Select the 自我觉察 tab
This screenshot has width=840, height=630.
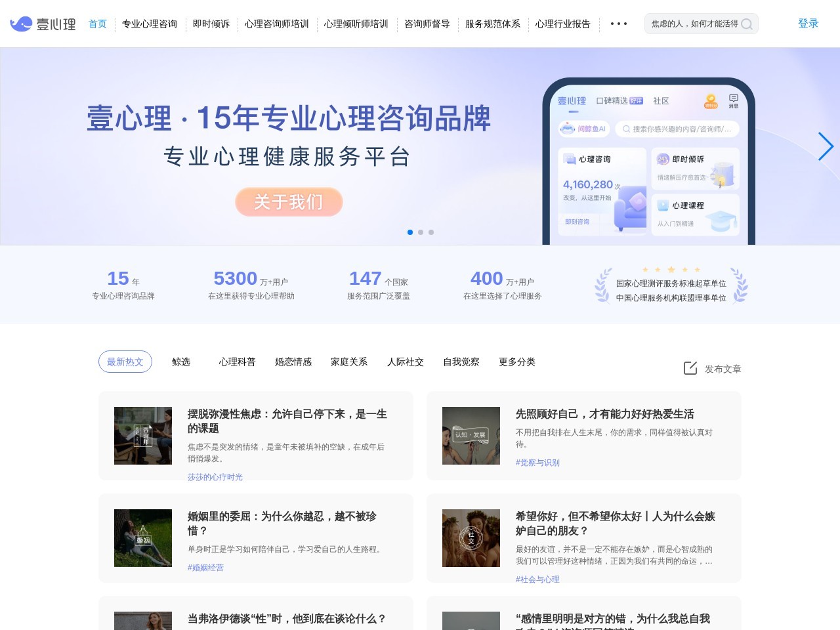[461, 362]
